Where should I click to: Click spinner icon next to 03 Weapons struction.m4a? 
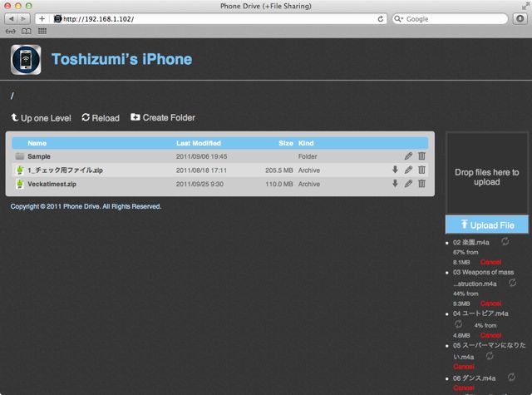pos(512,283)
